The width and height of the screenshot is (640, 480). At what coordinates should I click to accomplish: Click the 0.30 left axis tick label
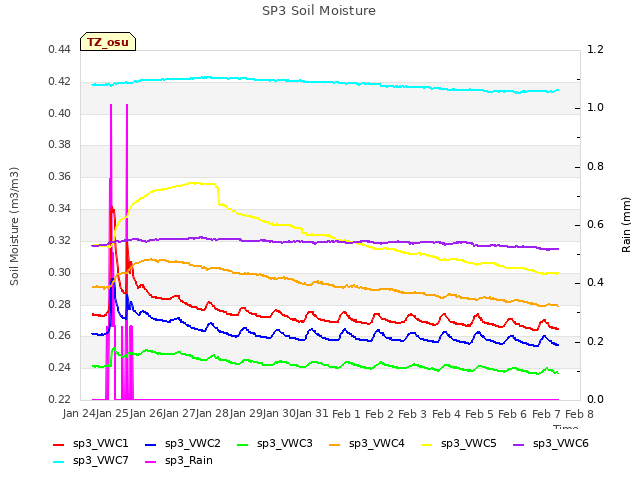59,272
